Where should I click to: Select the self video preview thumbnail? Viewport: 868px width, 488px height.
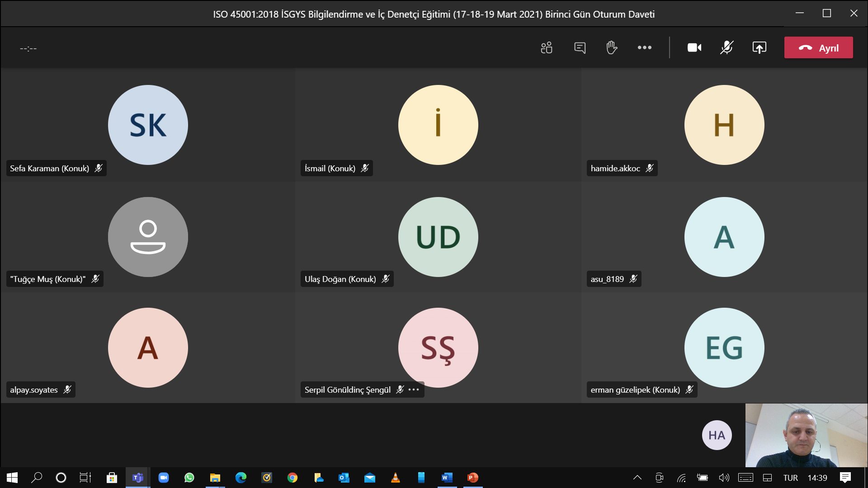point(806,435)
